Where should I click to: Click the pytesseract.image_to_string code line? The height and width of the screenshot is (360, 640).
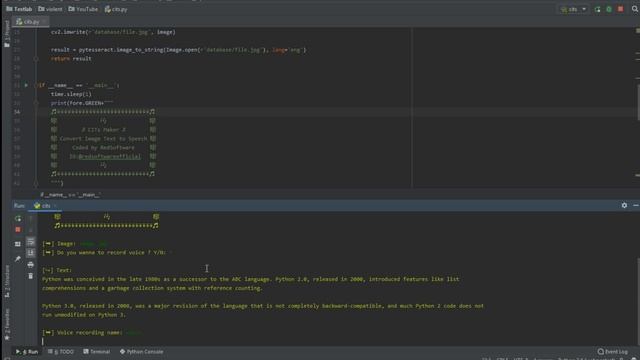coord(178,50)
